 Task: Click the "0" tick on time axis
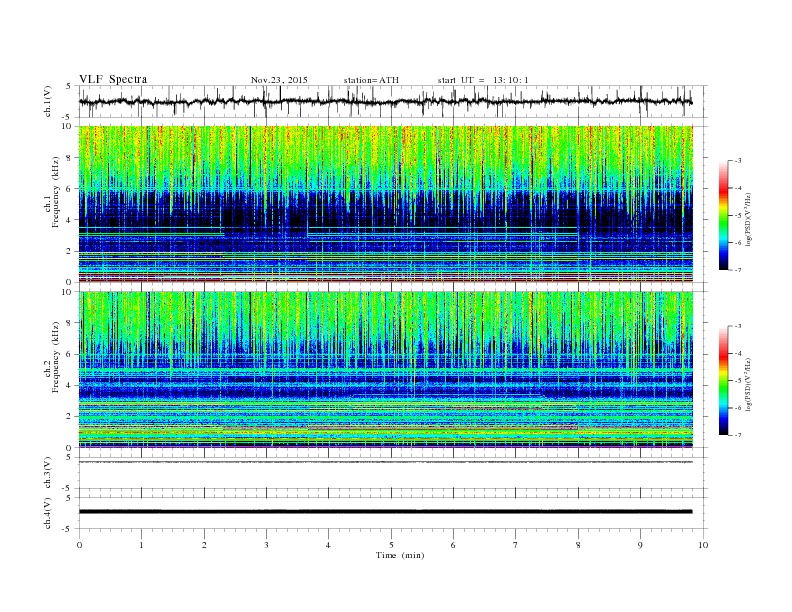coord(79,545)
